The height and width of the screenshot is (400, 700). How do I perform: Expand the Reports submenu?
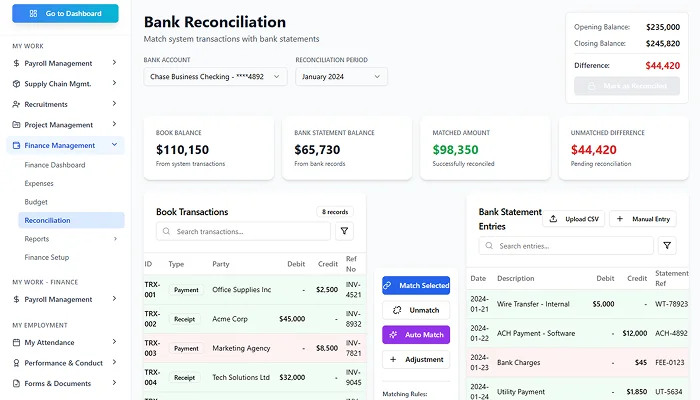coord(114,239)
